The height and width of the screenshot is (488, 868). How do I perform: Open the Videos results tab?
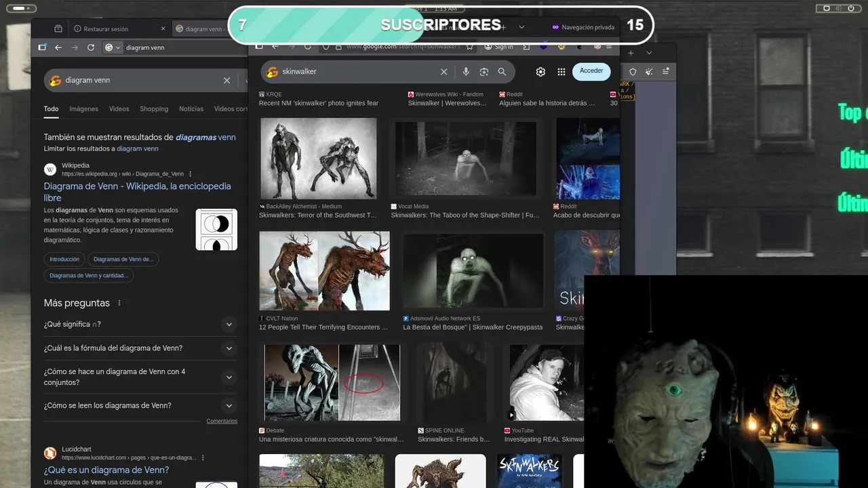[x=119, y=108]
